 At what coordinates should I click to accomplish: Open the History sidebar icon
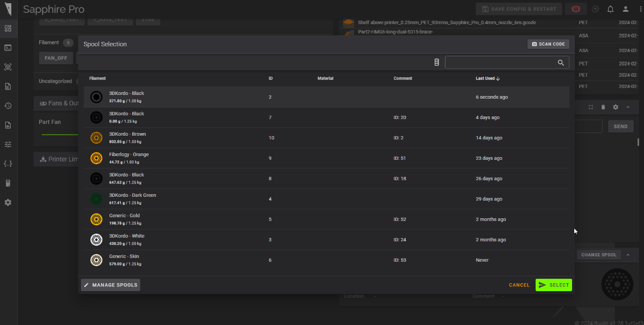[8, 106]
